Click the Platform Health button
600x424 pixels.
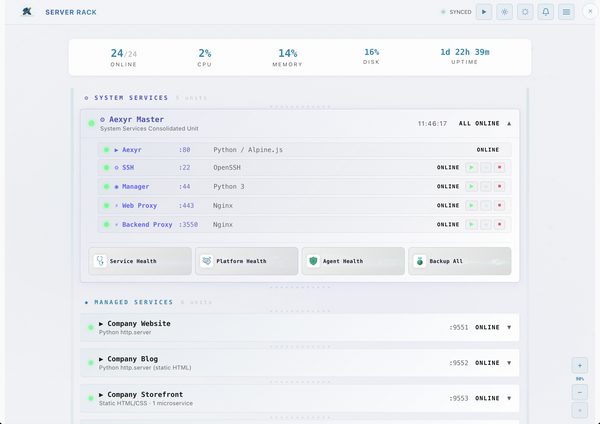coord(246,261)
